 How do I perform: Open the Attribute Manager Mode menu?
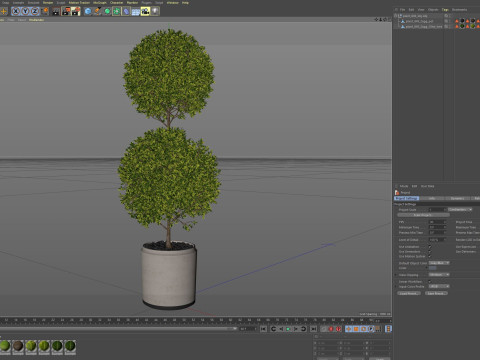coord(404,186)
